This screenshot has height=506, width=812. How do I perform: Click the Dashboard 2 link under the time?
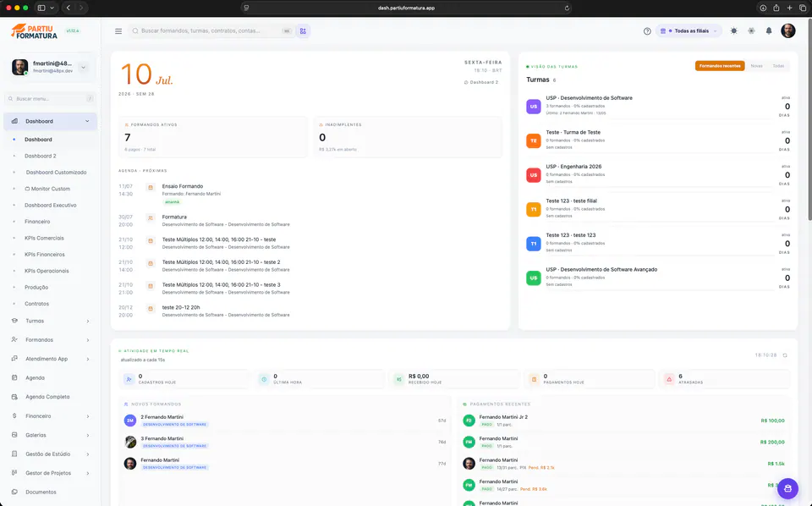(481, 82)
